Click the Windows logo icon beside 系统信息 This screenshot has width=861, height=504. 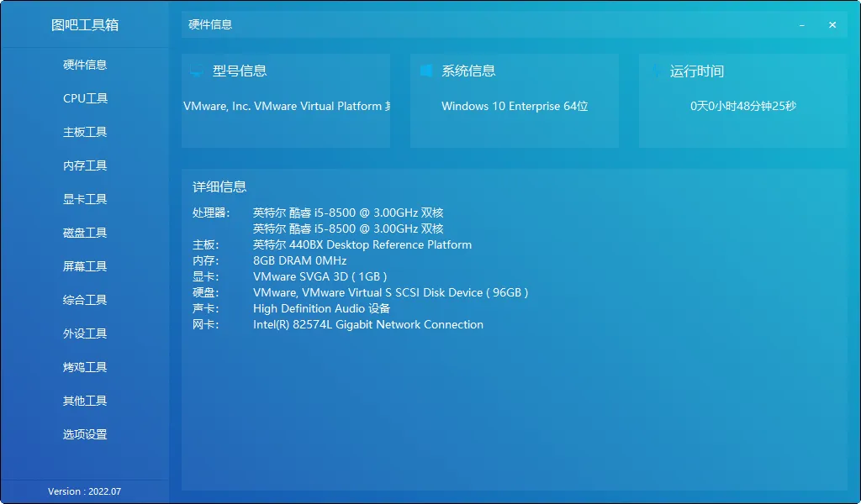click(x=426, y=71)
